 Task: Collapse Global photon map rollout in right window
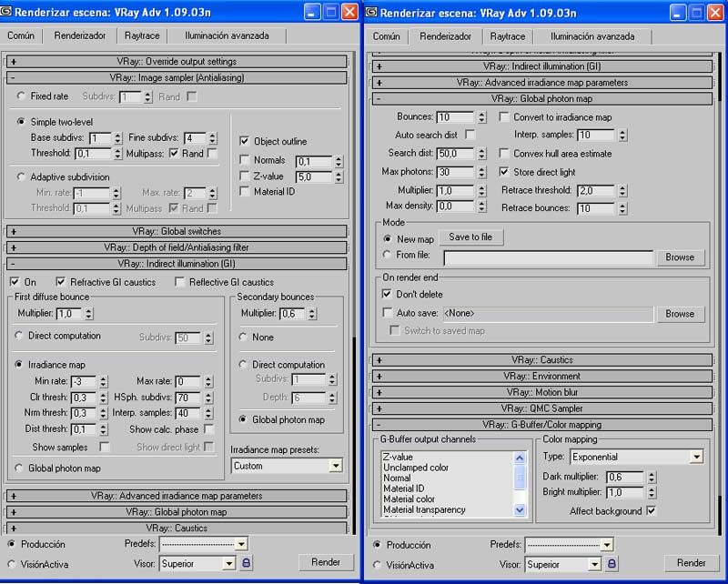[541, 98]
